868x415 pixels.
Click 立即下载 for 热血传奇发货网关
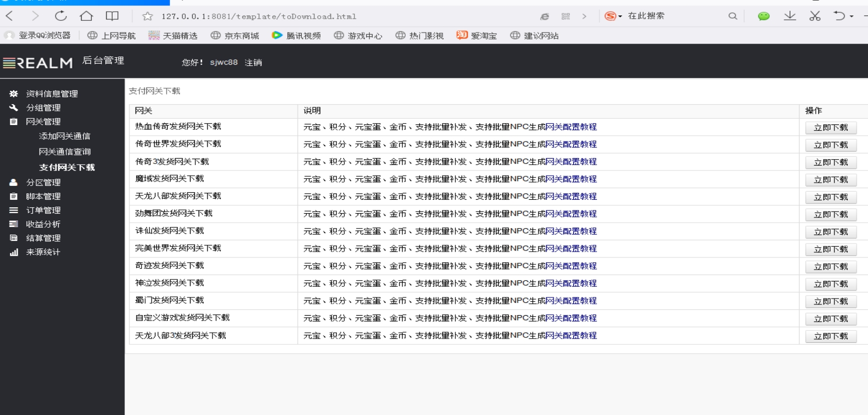[831, 128]
